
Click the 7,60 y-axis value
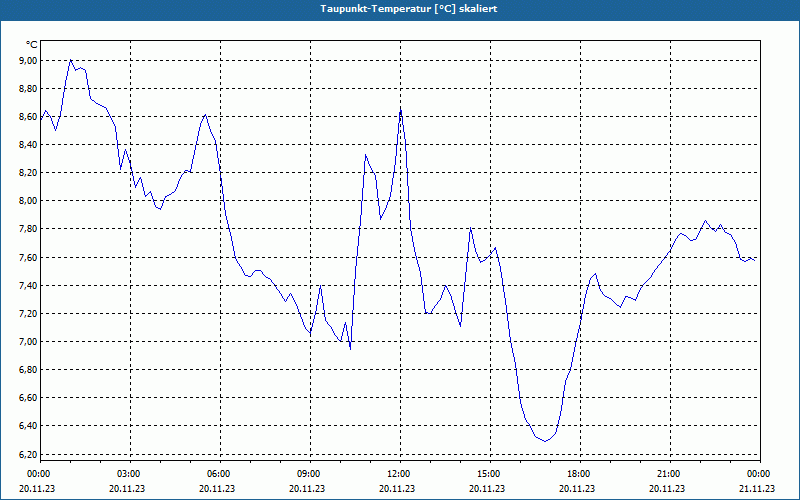[x=29, y=258]
